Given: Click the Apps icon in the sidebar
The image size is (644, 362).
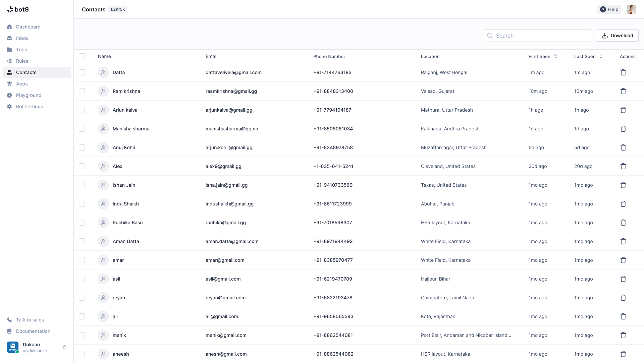Looking at the screenshot, I should click(10, 83).
